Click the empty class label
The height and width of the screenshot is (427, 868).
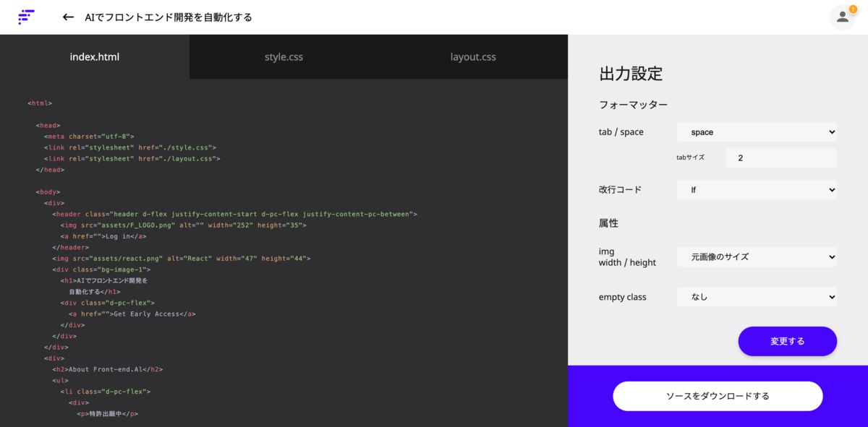coord(622,297)
